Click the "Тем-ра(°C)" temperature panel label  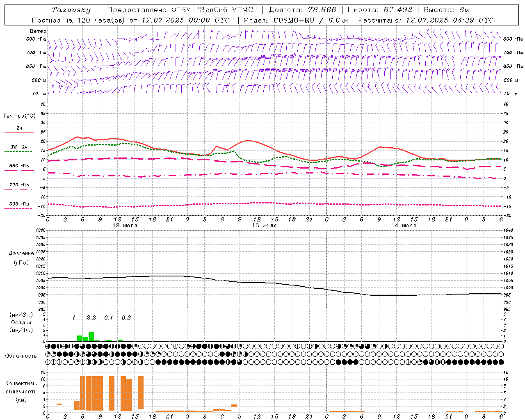(19, 116)
